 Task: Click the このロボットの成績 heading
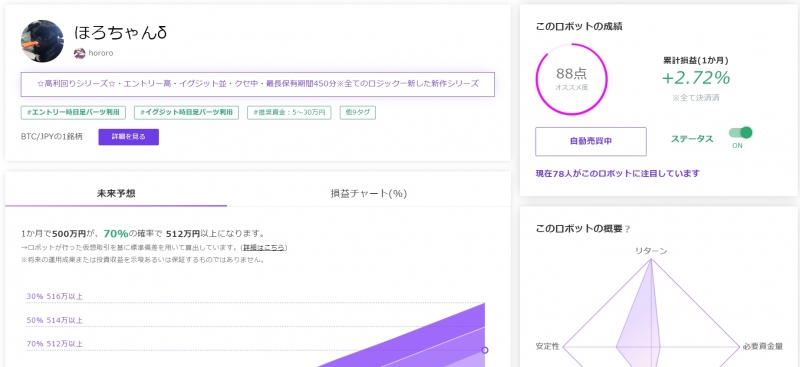point(579,27)
